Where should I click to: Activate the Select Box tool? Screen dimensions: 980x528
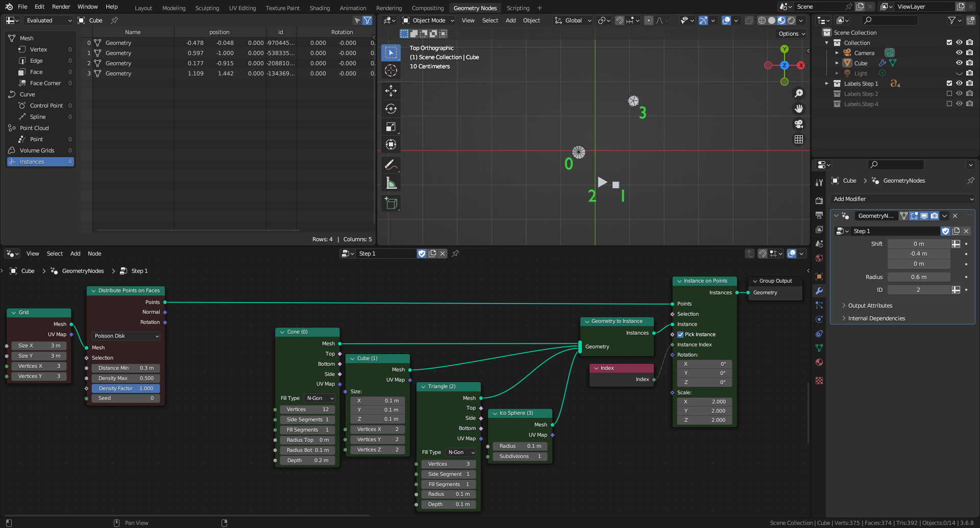(391, 53)
